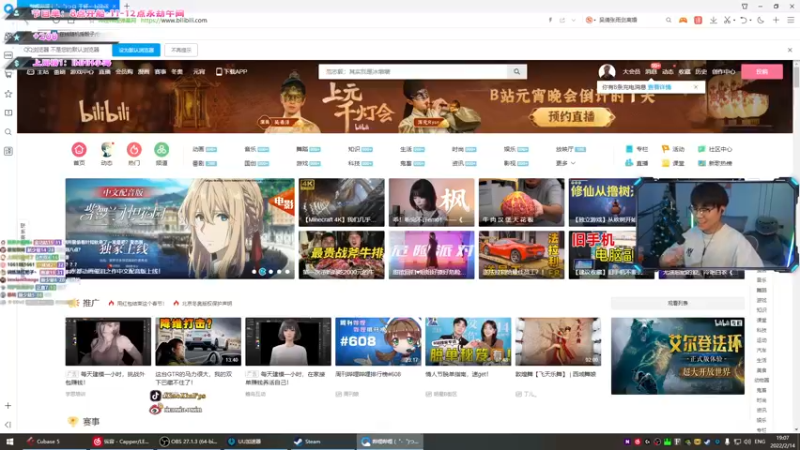Open the 舞蹈 category
Screen dimensions: 800x450
click(302, 149)
